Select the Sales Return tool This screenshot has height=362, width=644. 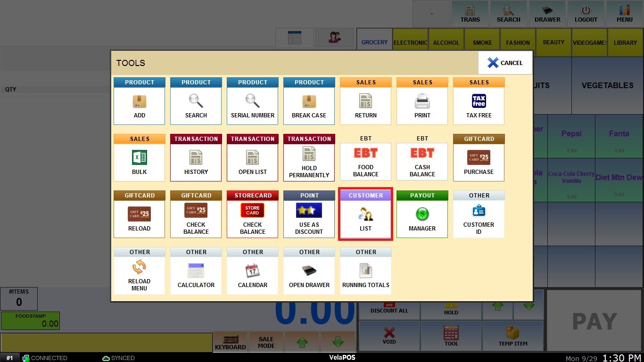coord(365,106)
